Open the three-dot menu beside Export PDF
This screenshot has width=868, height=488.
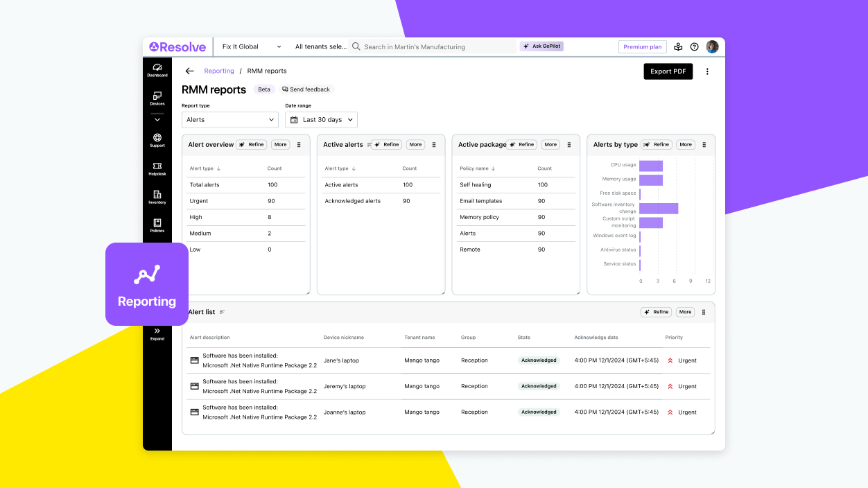(x=707, y=71)
